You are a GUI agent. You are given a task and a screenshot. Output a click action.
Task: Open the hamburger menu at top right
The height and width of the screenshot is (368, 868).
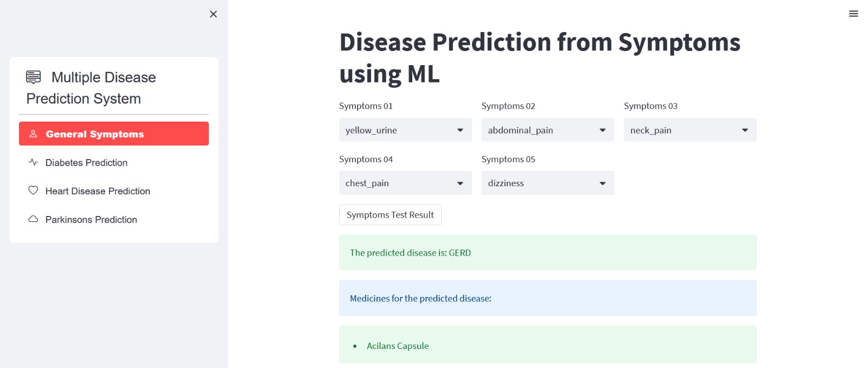tap(853, 14)
